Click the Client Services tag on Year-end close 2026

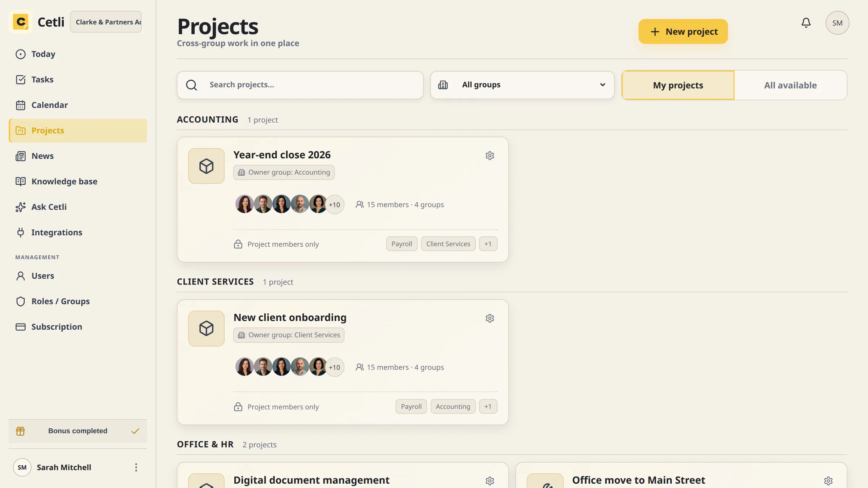tap(448, 244)
